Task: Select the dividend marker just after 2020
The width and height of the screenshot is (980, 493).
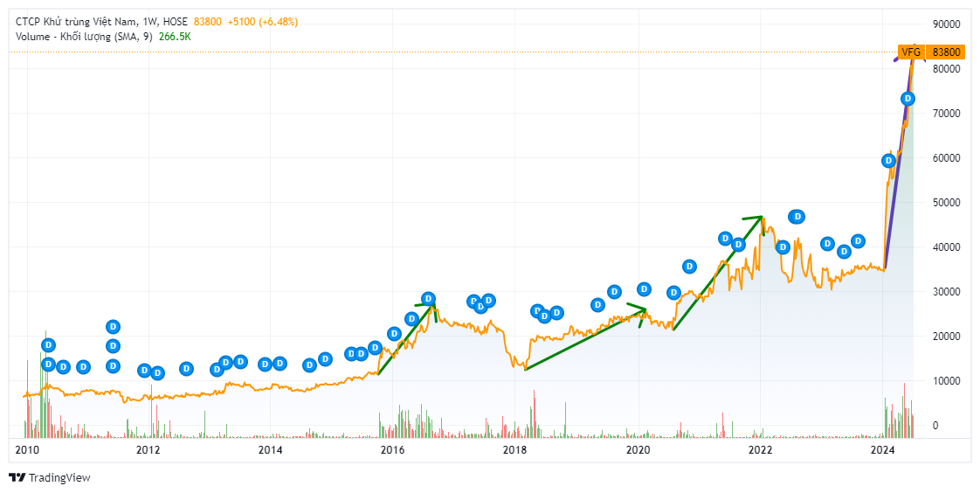Action: pyautogui.click(x=644, y=289)
